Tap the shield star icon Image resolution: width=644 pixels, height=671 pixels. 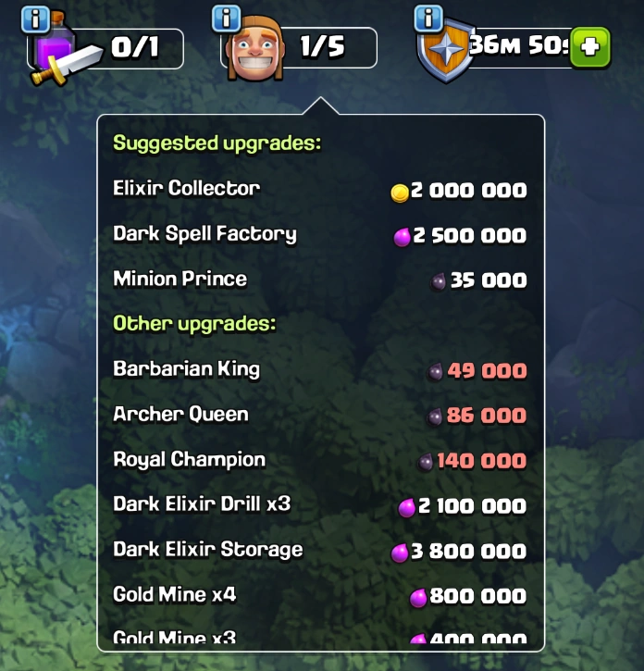click(445, 51)
